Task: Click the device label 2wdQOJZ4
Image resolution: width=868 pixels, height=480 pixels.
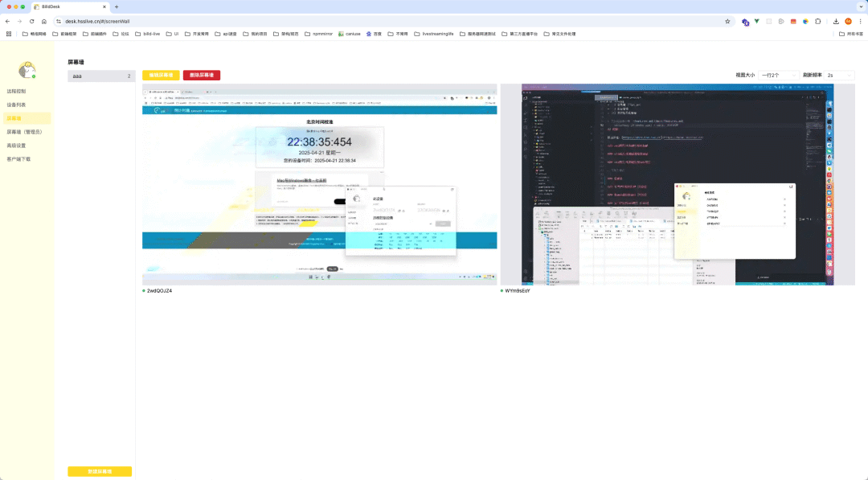Action: point(159,291)
